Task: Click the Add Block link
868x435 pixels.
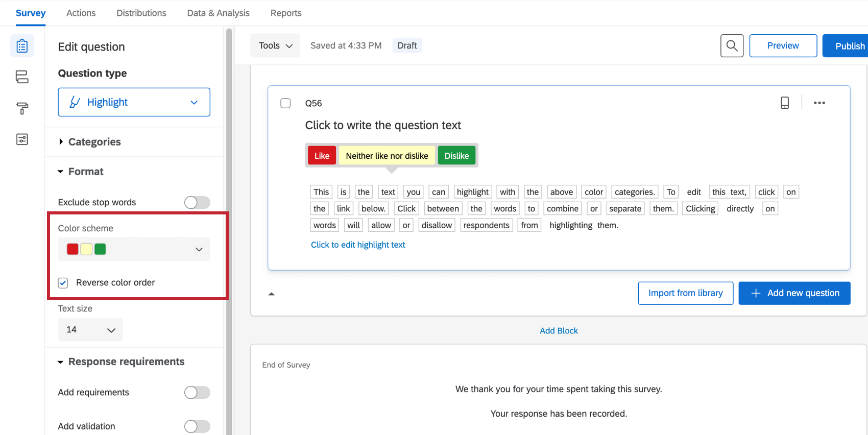Action: click(x=559, y=330)
